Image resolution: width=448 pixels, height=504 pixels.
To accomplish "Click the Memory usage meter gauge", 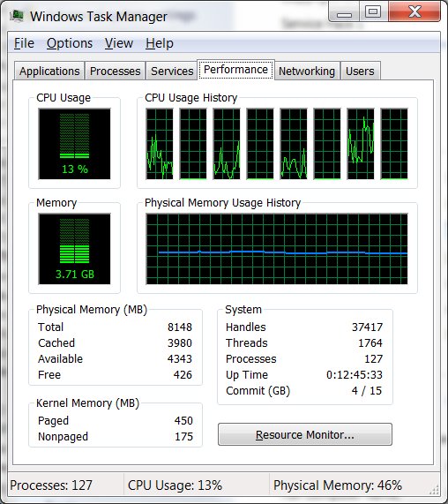I will click(74, 249).
